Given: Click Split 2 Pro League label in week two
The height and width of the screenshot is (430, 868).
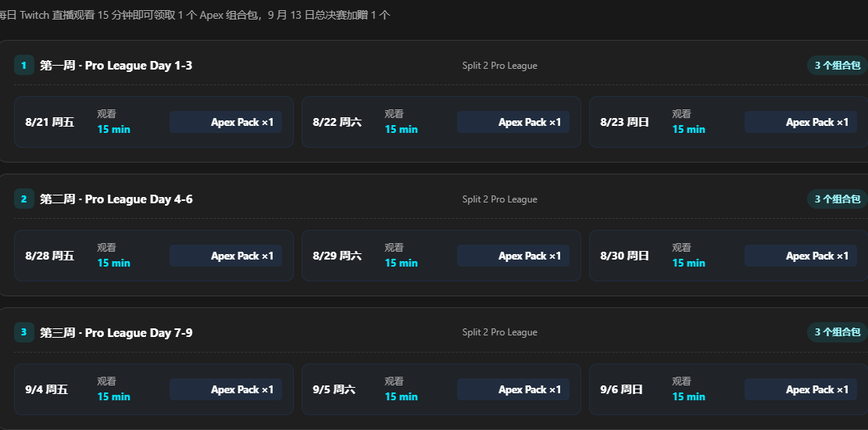Looking at the screenshot, I should tap(500, 199).
